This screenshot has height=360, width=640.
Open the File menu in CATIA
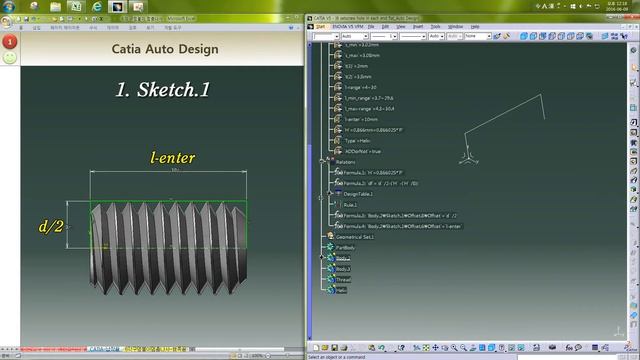[371, 27]
